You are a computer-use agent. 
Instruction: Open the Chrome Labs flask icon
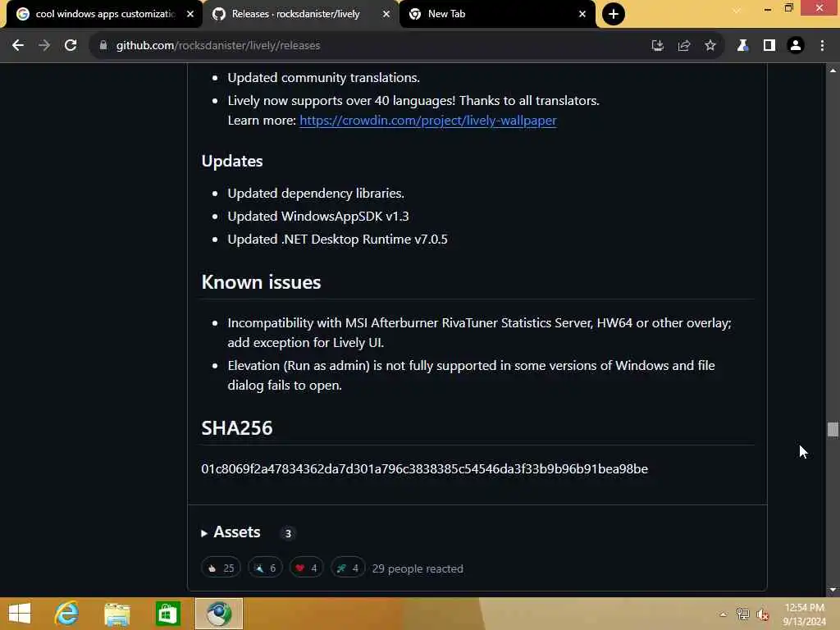[x=742, y=46]
